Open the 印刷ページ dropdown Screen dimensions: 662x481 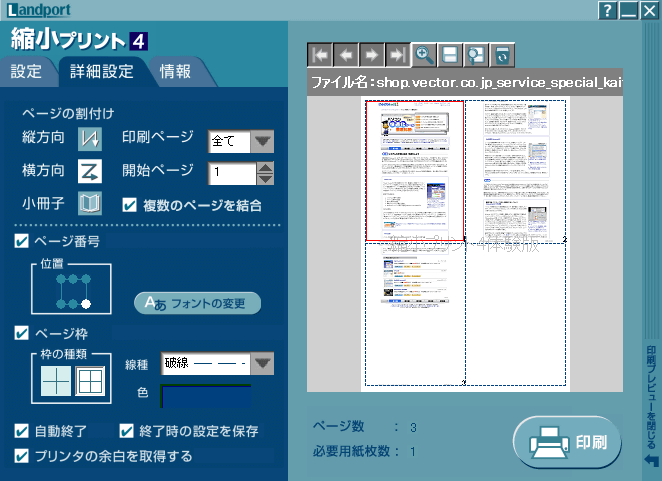pos(262,141)
